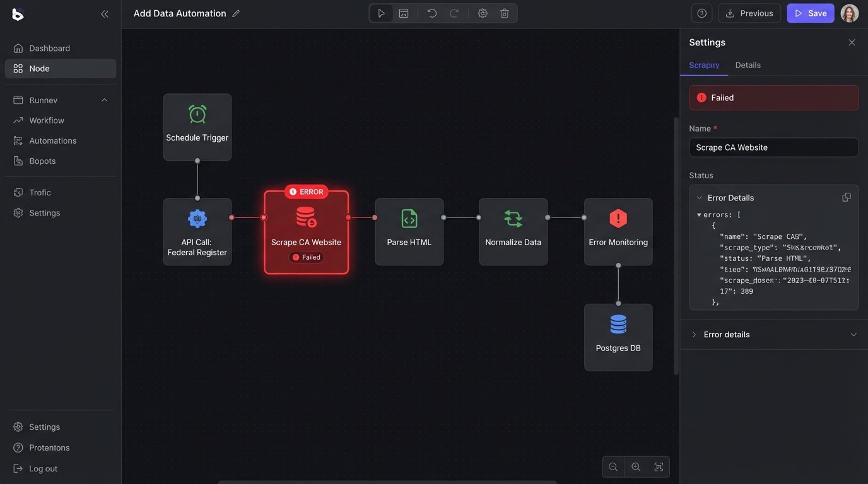Viewport: 868px width, 484px height.
Task: Click the Name input field
Action: (x=773, y=147)
